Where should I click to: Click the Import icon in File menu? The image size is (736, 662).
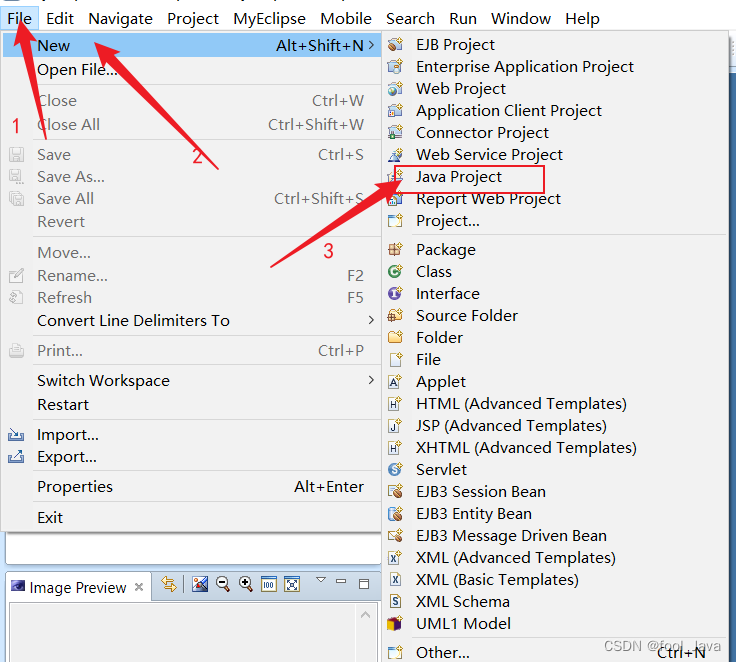click(16, 435)
